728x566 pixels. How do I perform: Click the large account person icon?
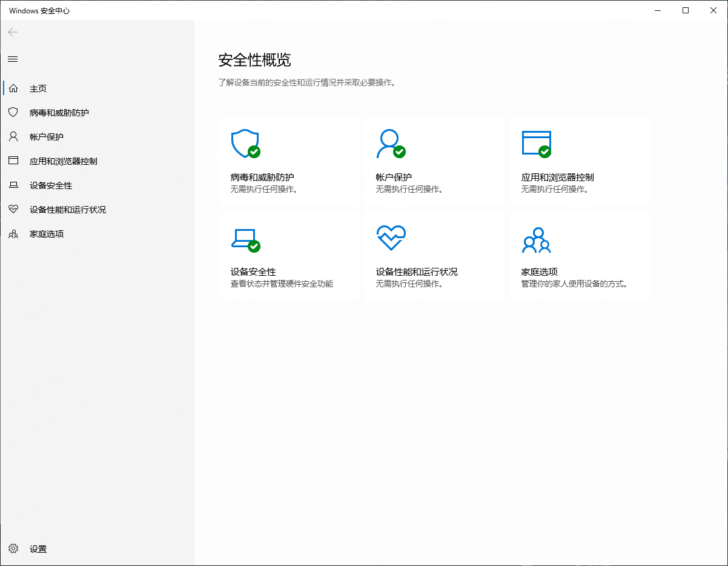click(x=389, y=144)
